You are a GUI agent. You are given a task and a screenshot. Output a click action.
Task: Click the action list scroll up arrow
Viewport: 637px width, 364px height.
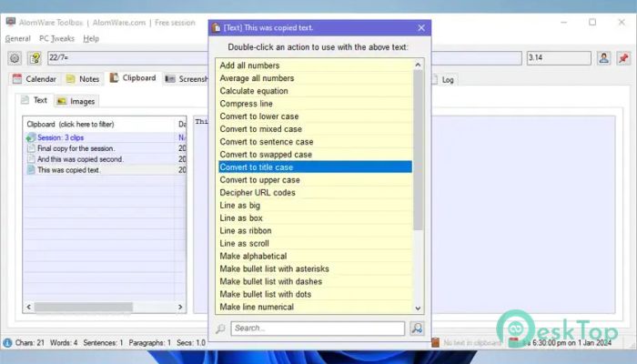(x=418, y=65)
